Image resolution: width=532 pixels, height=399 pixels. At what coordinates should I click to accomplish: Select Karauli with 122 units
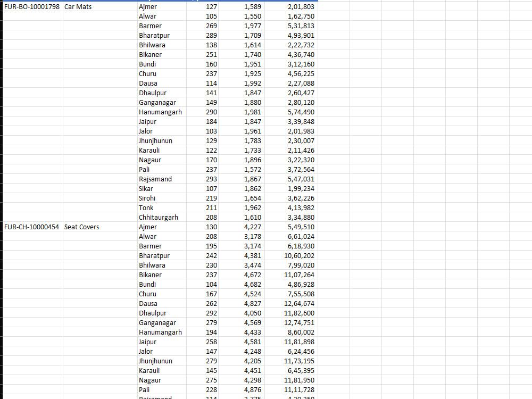point(162,151)
